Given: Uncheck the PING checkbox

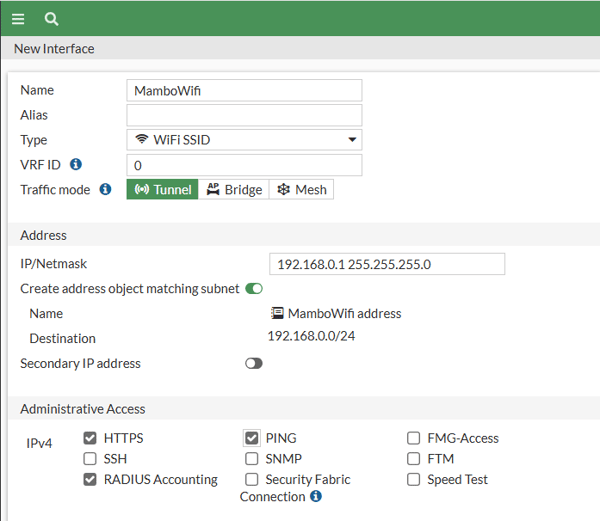Looking at the screenshot, I should click(x=252, y=438).
